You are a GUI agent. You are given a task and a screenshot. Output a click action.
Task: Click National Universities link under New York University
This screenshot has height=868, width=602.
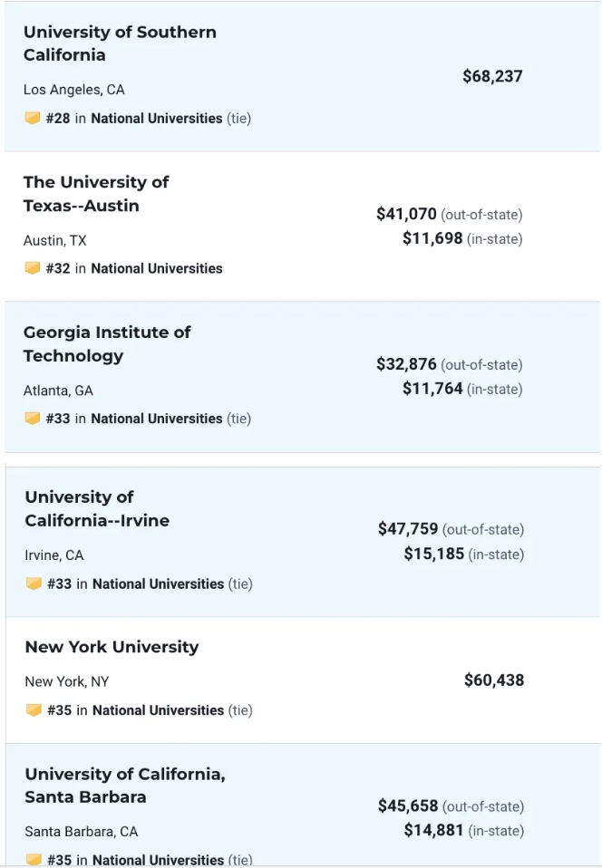click(158, 710)
